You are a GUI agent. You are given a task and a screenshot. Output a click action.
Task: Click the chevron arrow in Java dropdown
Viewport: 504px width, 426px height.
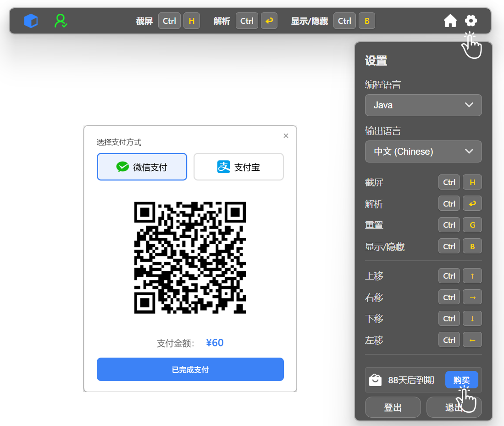[x=469, y=105]
